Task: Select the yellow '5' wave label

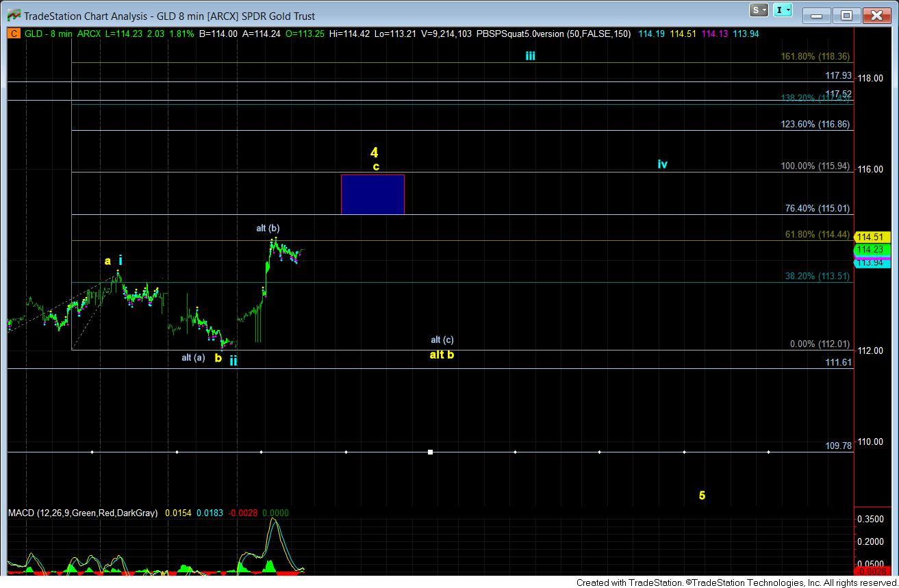Action: tap(702, 496)
